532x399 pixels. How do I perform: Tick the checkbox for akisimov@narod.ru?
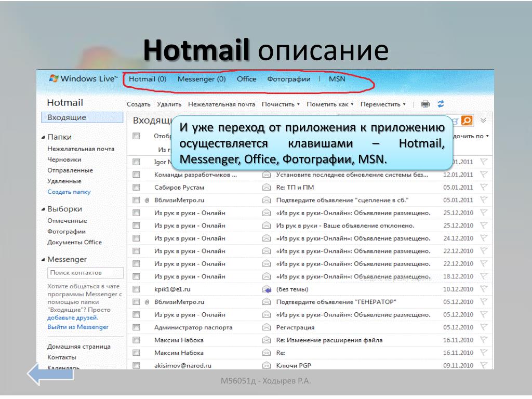point(137,365)
